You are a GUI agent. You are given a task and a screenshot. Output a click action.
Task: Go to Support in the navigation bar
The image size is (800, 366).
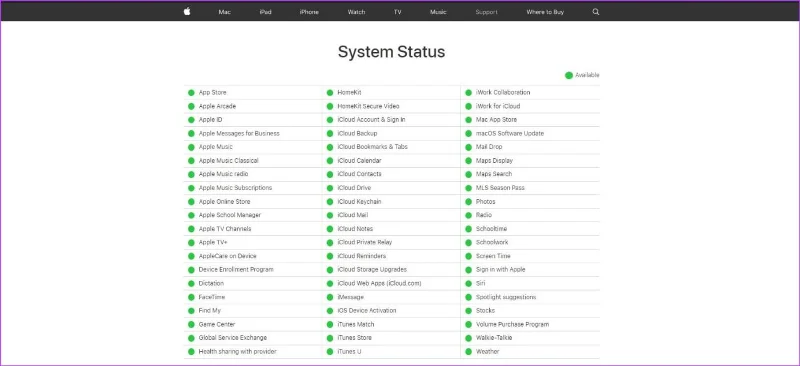[x=486, y=12]
